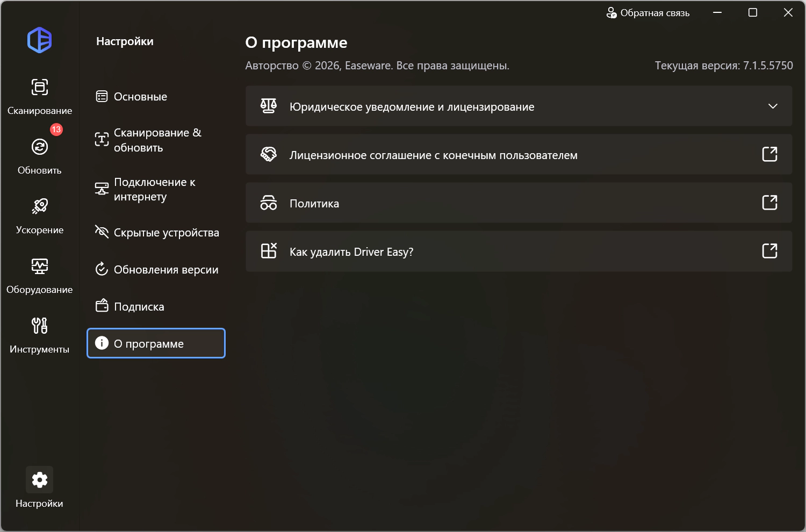Viewport: 806px width, 532px height.
Task: Open the Scan (Сканирование) sidebar icon
Action: (39, 88)
